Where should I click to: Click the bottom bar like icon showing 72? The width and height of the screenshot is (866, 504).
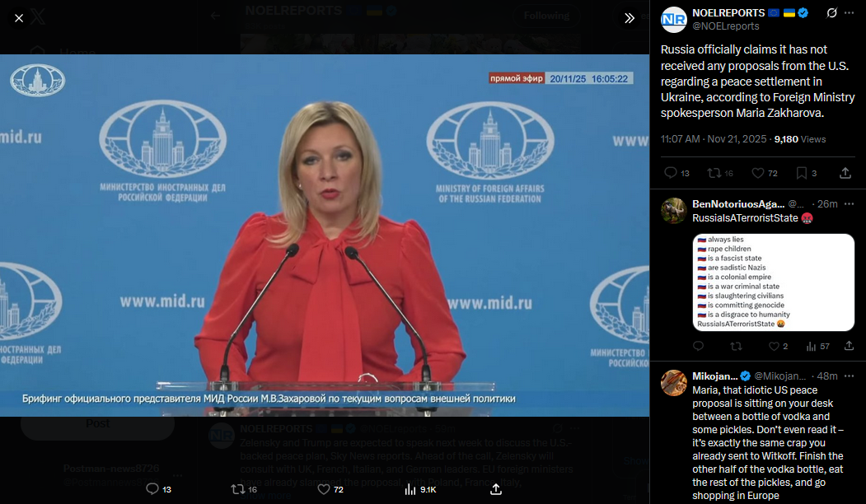pos(330,489)
